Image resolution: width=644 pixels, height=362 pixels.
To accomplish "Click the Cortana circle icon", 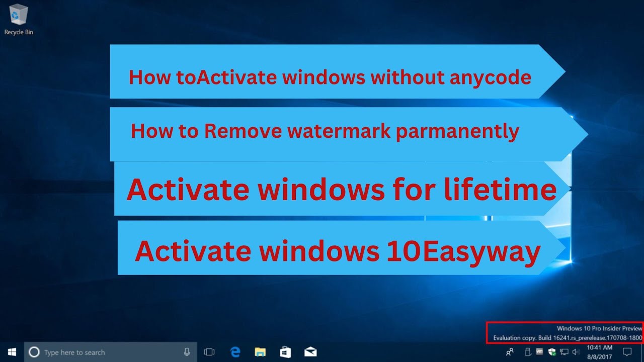I will coord(34,352).
